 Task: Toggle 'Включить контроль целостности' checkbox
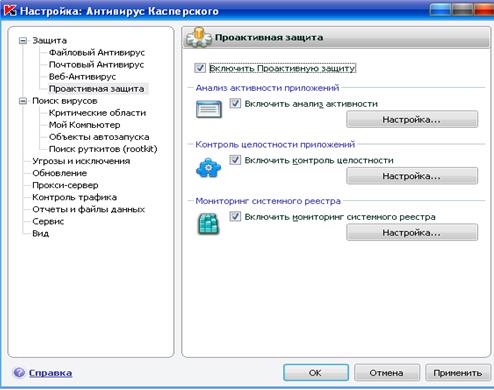[x=235, y=160]
